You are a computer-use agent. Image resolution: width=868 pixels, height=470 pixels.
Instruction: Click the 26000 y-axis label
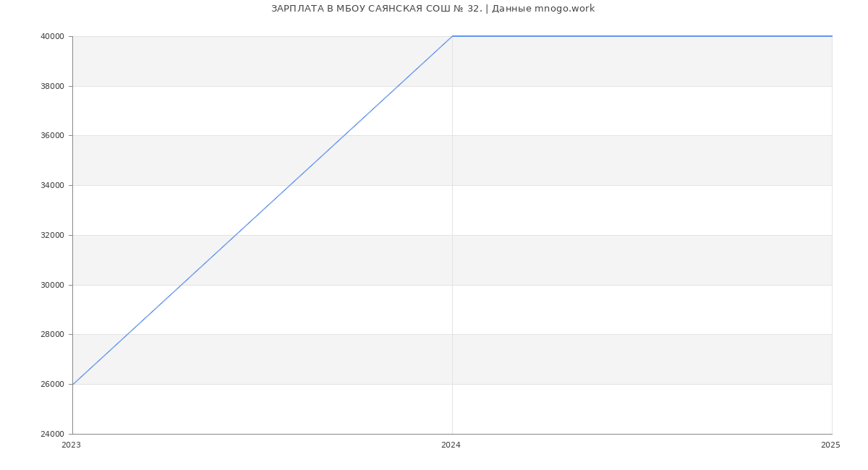53,385
